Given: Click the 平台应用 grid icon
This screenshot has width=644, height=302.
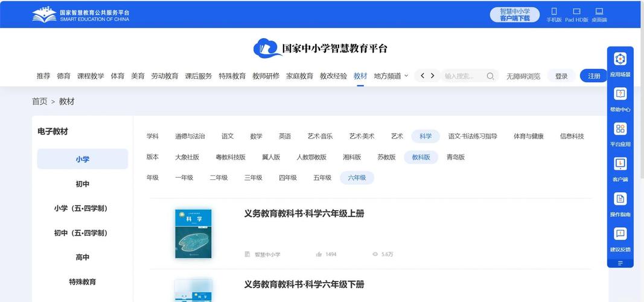Looking at the screenshot, I should tap(620, 129).
